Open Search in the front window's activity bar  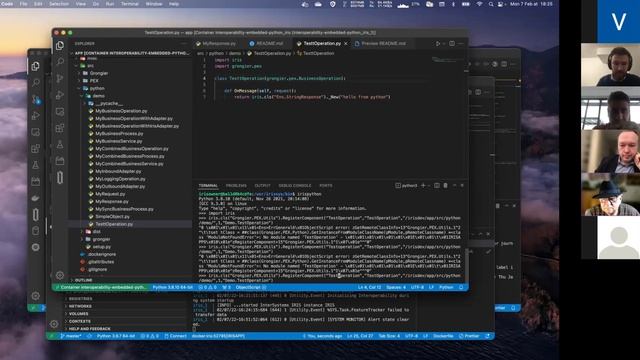(x=60, y=62)
